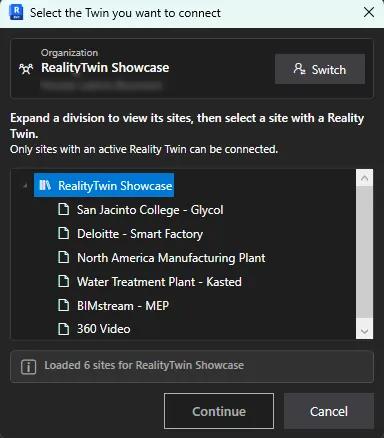Click the books icon beside RealityTwin Showcase

45,185
